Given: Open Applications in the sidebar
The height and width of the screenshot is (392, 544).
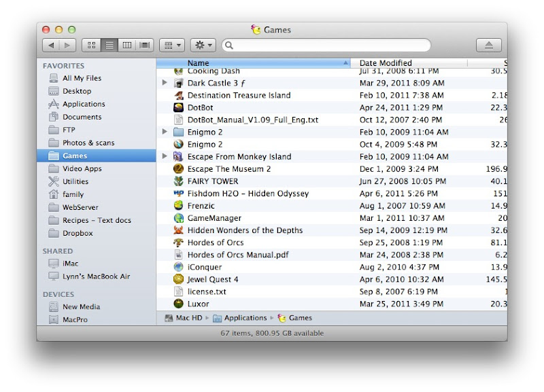Looking at the screenshot, I should coord(84,104).
